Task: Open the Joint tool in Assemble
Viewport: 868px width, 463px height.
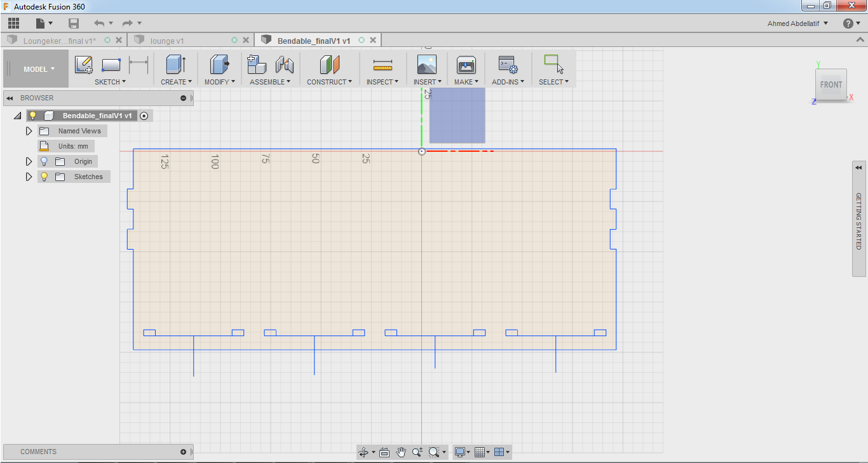Action: click(284, 65)
